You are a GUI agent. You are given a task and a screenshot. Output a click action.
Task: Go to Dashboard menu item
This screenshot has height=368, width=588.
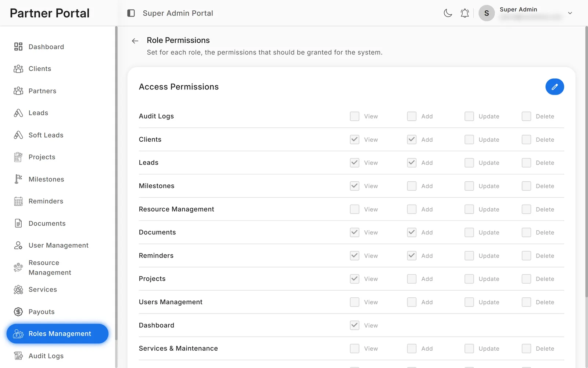(x=57, y=47)
